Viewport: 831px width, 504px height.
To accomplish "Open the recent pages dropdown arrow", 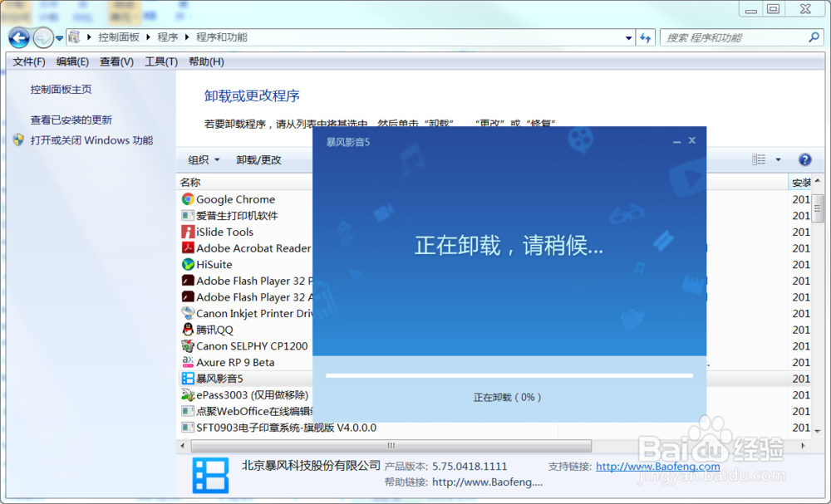I will 59,38.
